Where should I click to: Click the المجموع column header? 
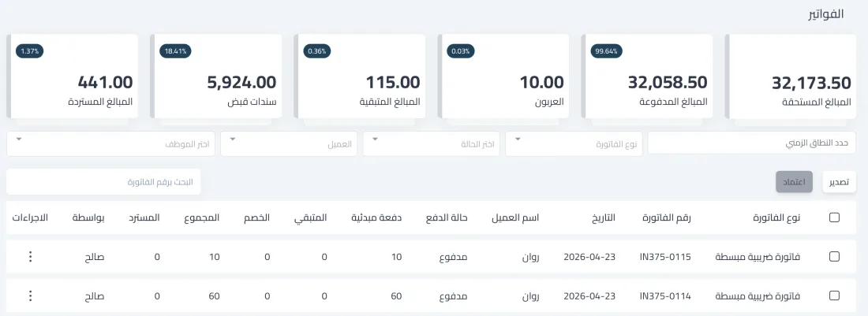coord(202,217)
